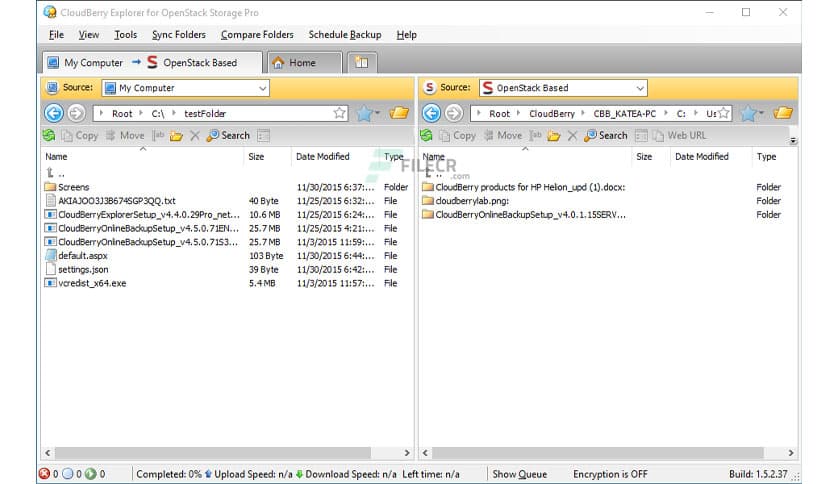Click open folder icon in left address bar
Image resolution: width=836 pixels, height=484 pixels.
click(x=399, y=113)
